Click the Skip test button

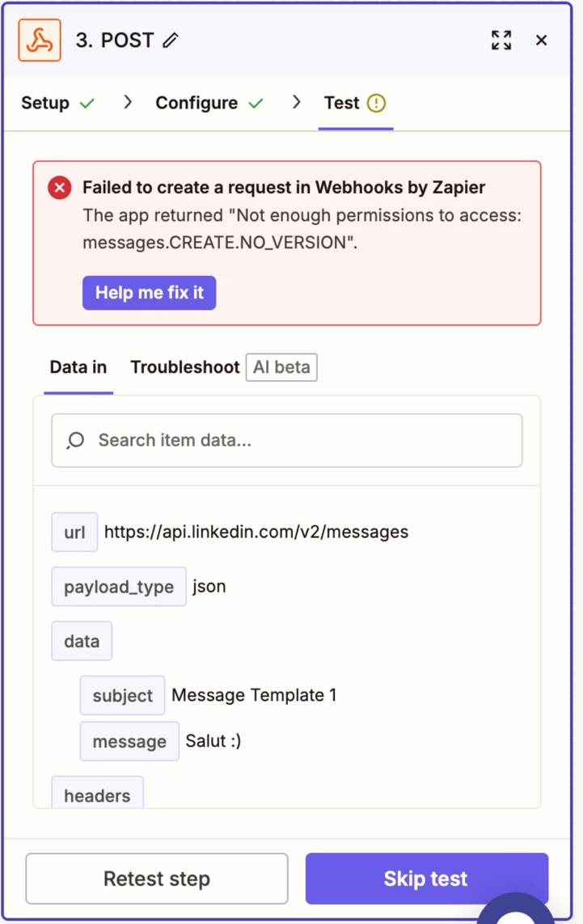coord(426,879)
